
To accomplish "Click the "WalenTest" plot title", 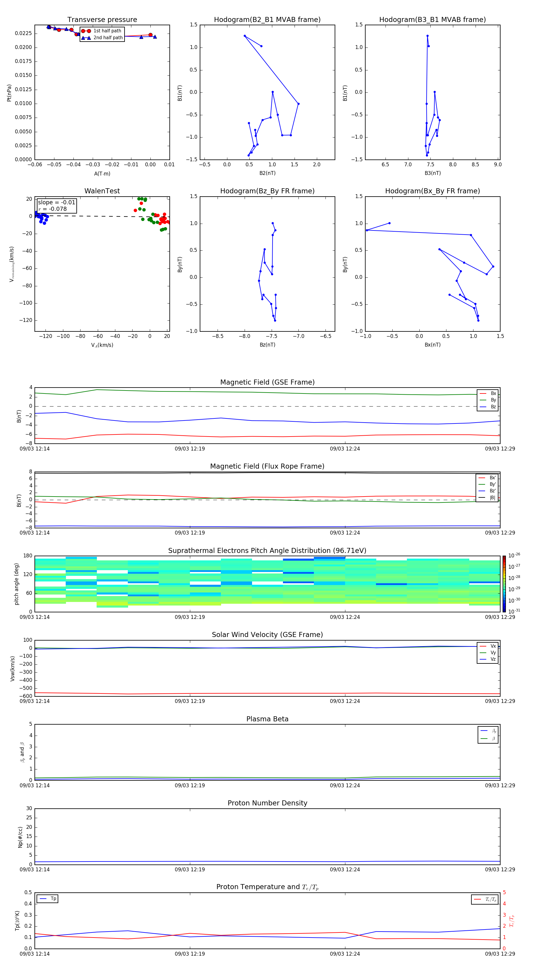I will click(x=102, y=191).
